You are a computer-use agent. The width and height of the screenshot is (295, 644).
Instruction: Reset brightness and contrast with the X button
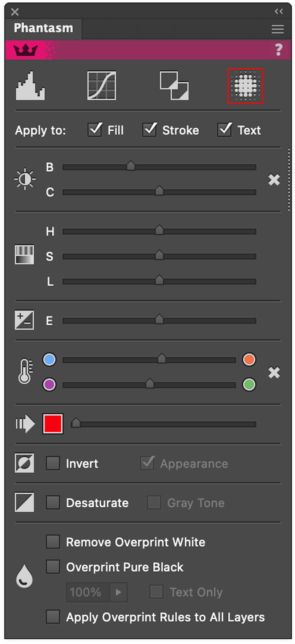pyautogui.click(x=274, y=179)
